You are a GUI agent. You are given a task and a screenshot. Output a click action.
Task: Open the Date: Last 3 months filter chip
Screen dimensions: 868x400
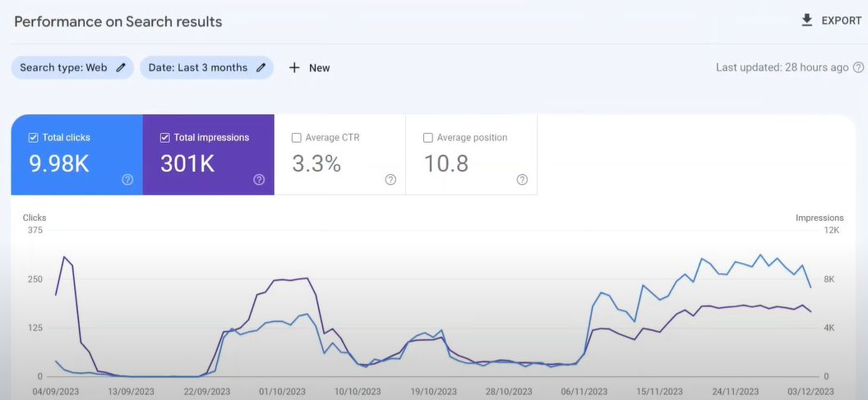tap(206, 67)
